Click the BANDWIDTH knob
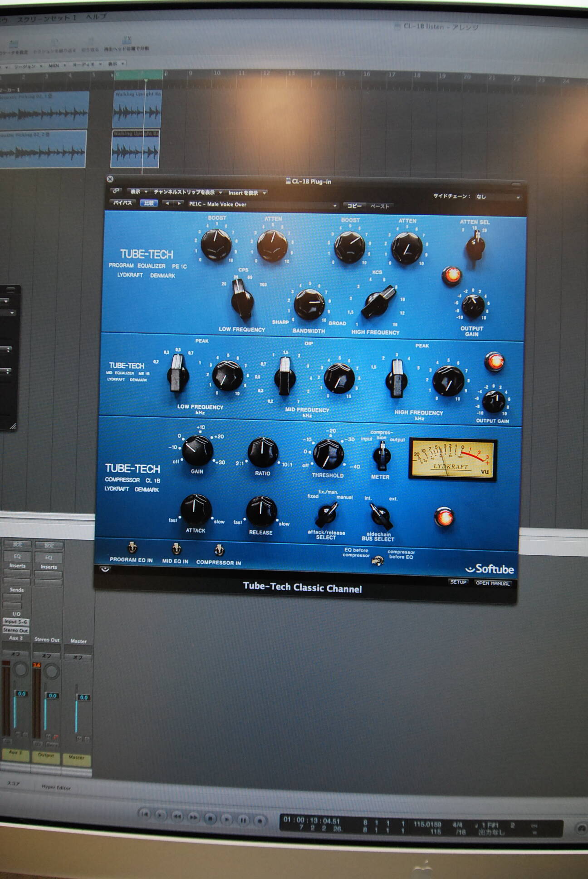The image size is (588, 879). 309,304
